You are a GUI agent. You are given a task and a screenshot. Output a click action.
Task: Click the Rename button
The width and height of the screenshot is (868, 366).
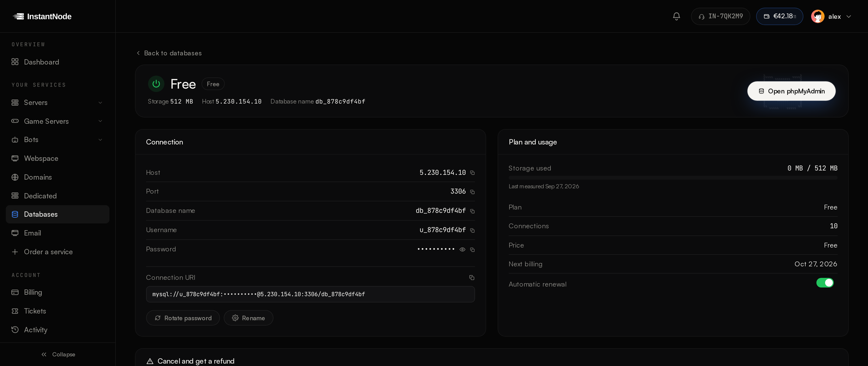tap(248, 318)
